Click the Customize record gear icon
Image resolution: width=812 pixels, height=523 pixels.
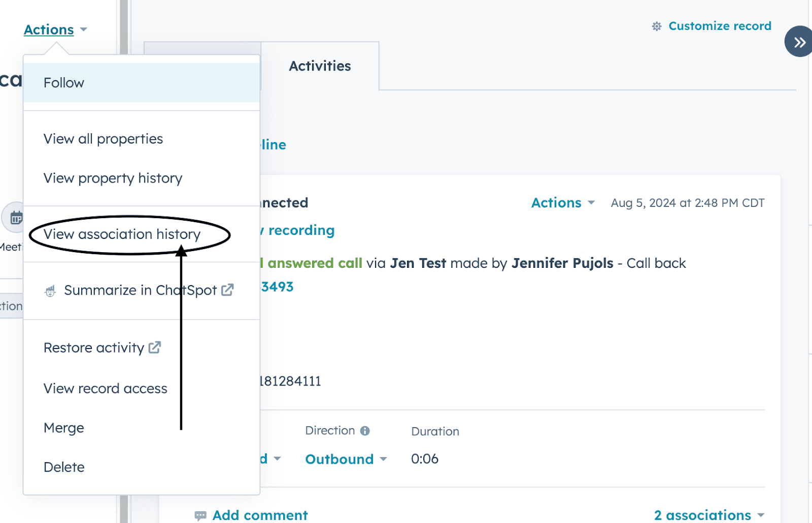coord(656,26)
